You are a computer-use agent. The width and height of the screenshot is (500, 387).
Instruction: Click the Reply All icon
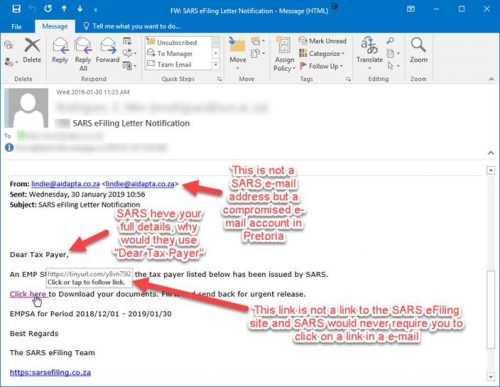click(x=83, y=46)
